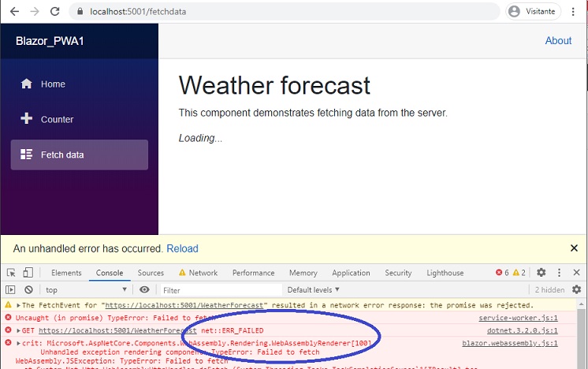
Task: Switch to the Memory tab
Action: coord(303,273)
